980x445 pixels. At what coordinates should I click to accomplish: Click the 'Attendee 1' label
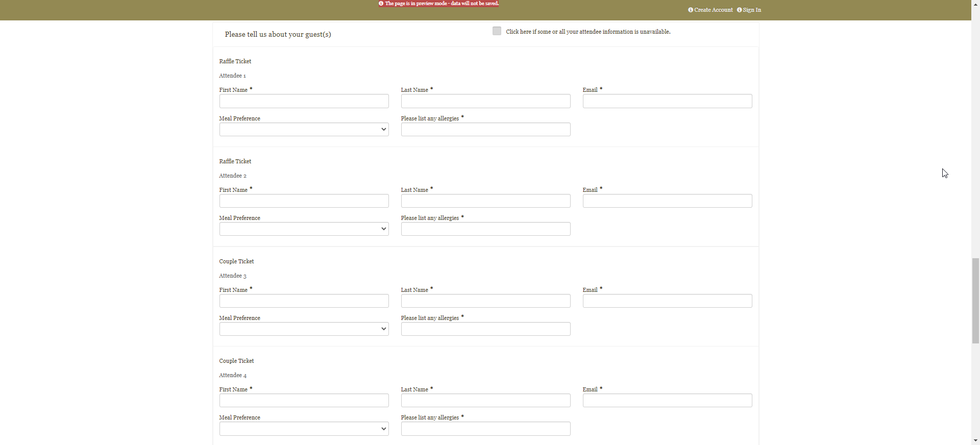232,76
